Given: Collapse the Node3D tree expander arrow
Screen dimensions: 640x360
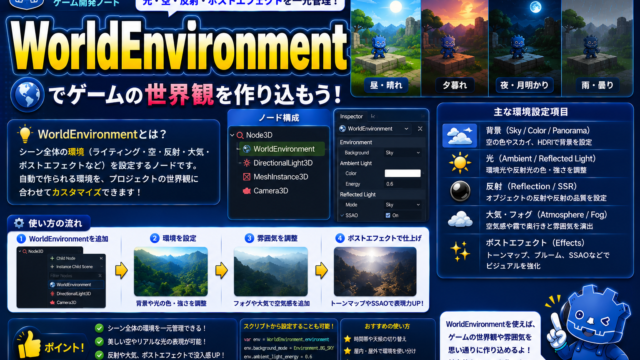Looking at the screenshot, I should [232, 135].
